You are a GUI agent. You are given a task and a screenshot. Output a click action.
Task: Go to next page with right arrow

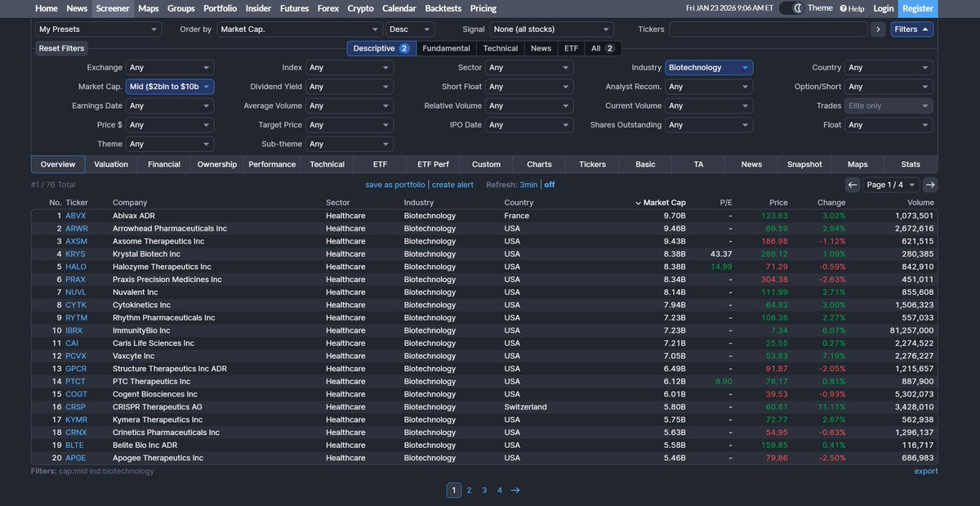(x=930, y=185)
